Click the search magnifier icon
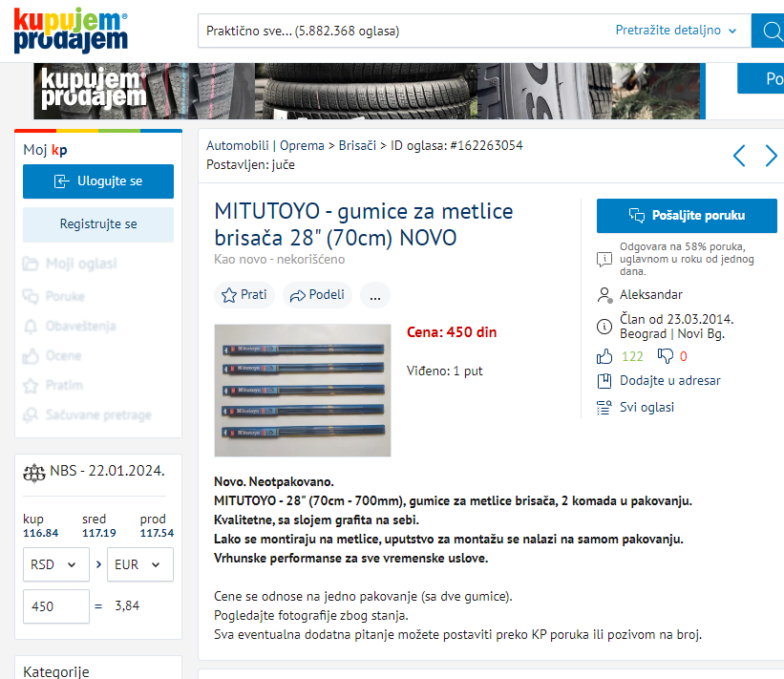784x679 pixels. 771,31
